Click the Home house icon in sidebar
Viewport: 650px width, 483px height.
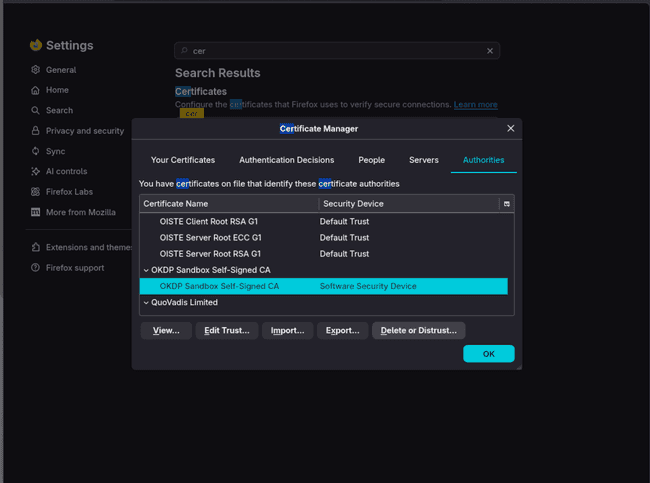pos(36,90)
